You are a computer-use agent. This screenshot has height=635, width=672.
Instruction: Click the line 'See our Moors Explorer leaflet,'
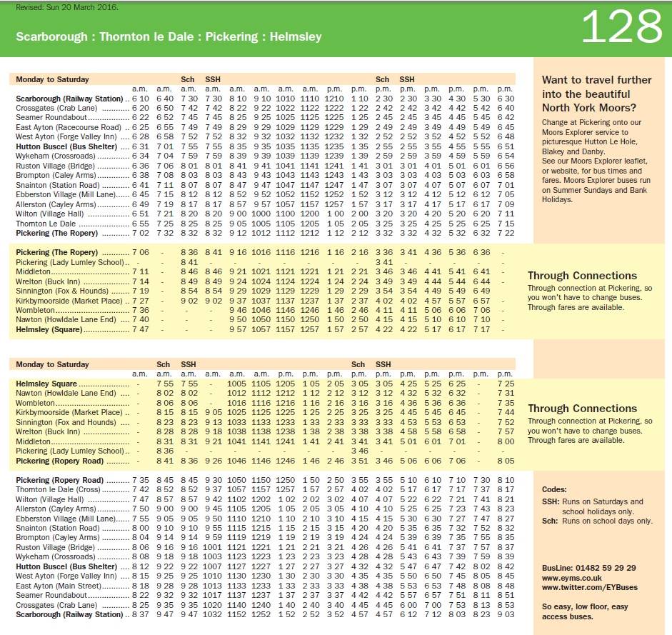[x=594, y=161]
